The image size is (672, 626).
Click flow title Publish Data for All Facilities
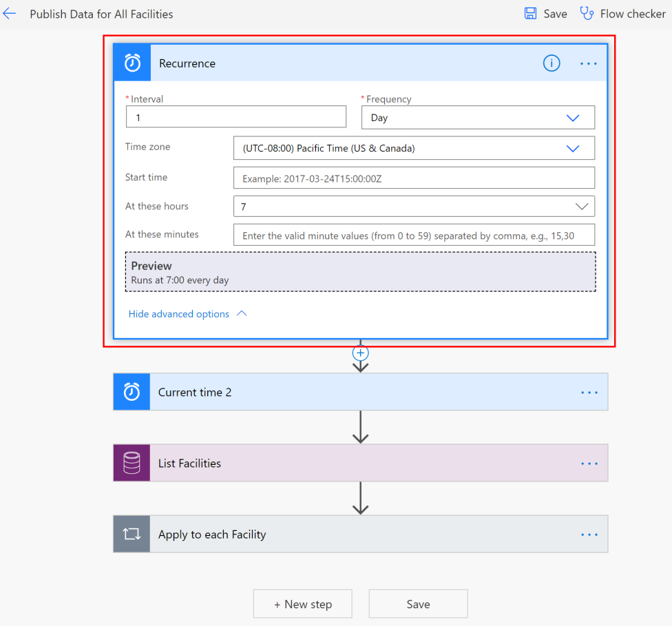102,14
